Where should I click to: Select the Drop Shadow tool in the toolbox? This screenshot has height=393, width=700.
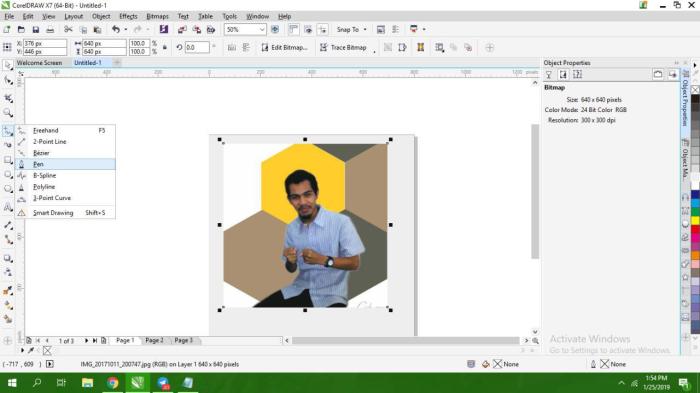click(8, 258)
